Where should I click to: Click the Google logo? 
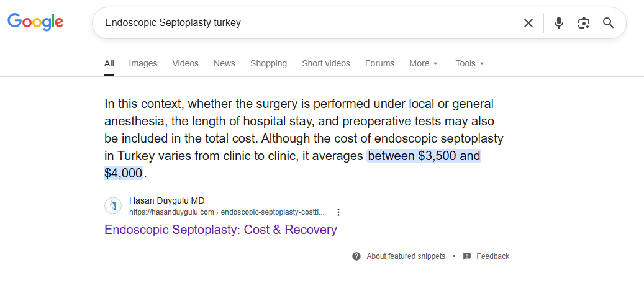(35, 22)
